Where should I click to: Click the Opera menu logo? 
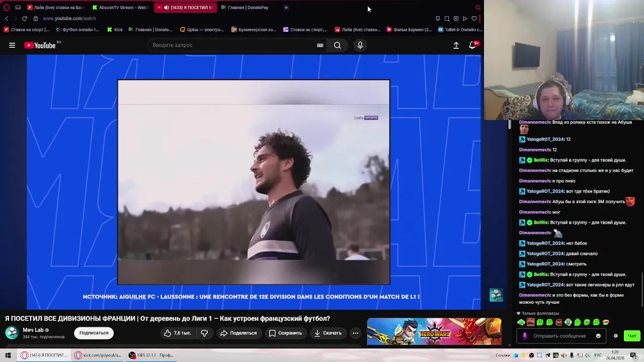[7, 8]
